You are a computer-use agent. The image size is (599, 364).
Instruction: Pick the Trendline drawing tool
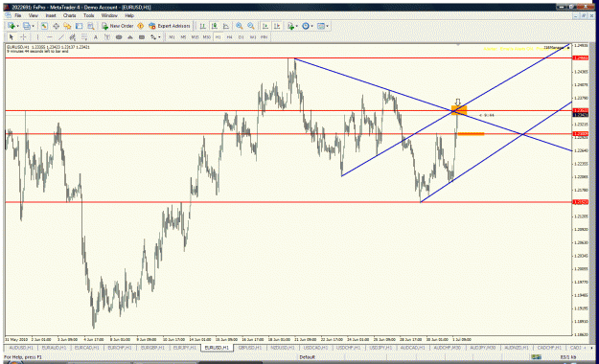[x=60, y=37]
